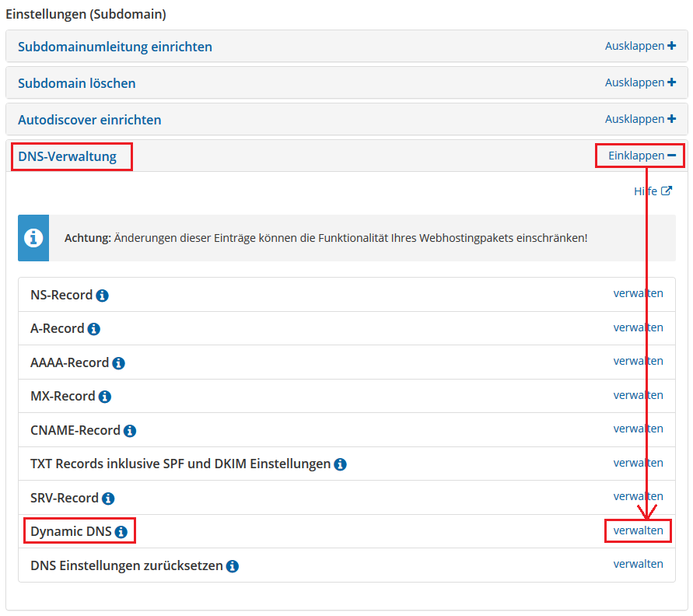Click verwalten for SRV-Record
The width and height of the screenshot is (693, 616).
pos(639,496)
